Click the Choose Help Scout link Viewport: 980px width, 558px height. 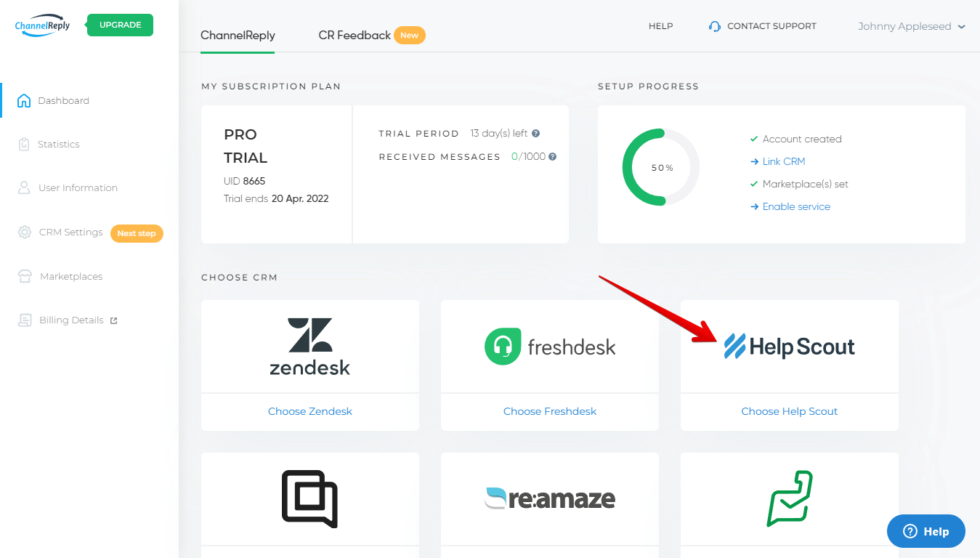(790, 411)
